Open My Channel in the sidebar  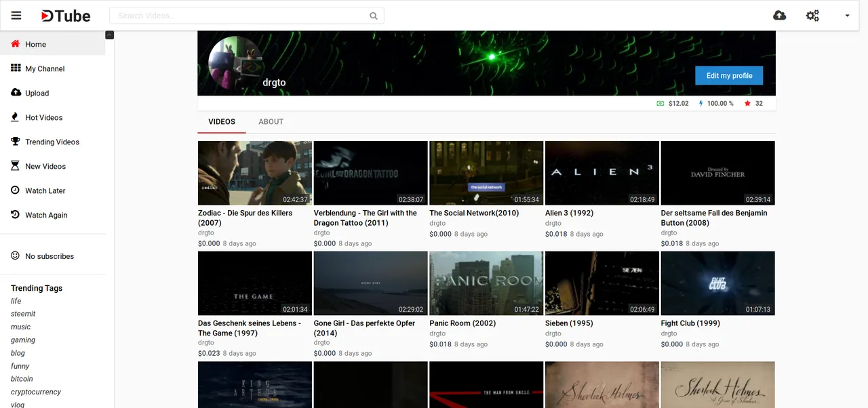click(x=52, y=68)
